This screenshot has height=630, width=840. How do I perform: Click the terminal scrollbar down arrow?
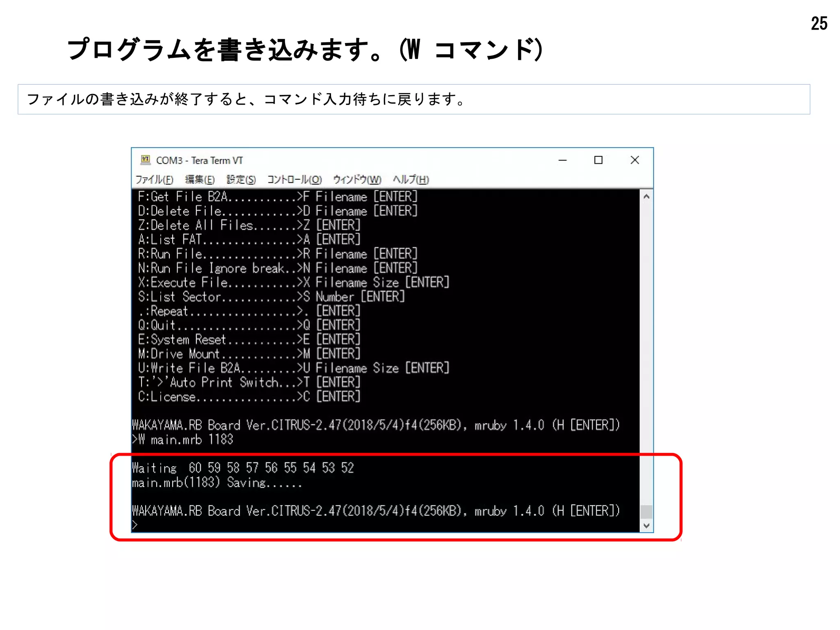point(646,526)
